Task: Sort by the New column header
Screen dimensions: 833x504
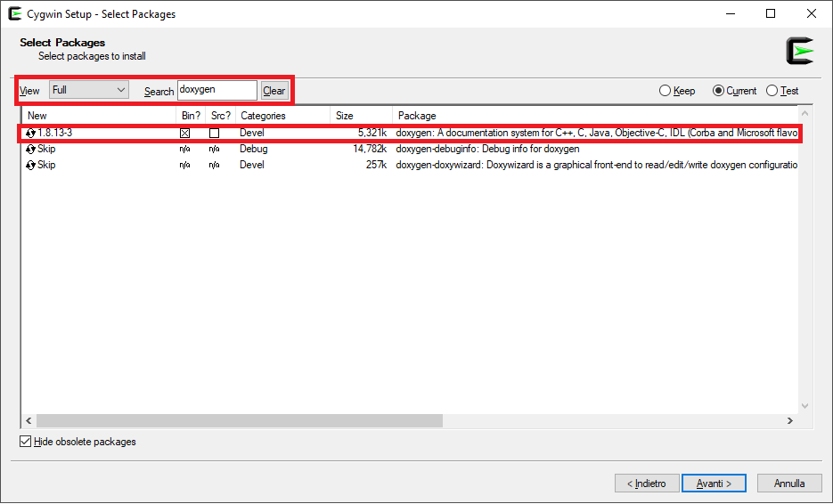Action: point(99,115)
